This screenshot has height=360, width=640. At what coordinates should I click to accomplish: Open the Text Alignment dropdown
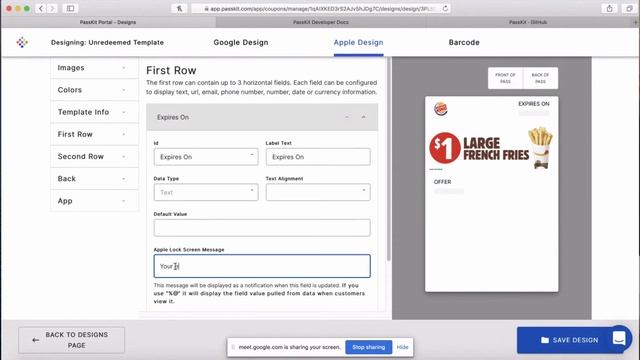coord(318,192)
